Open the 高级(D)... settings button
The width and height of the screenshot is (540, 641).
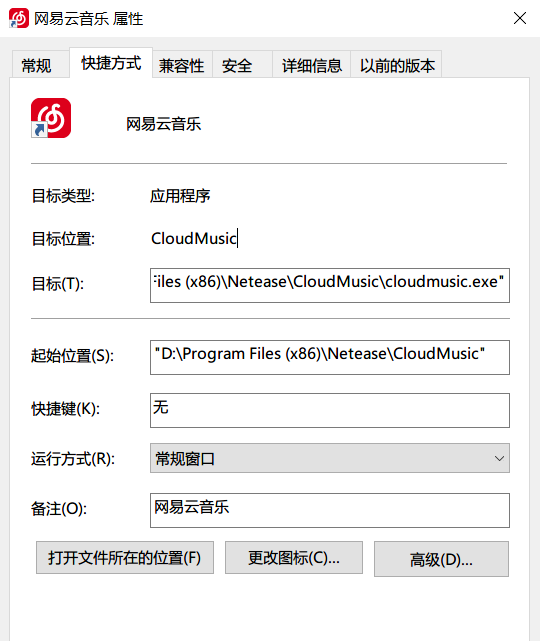tap(441, 559)
